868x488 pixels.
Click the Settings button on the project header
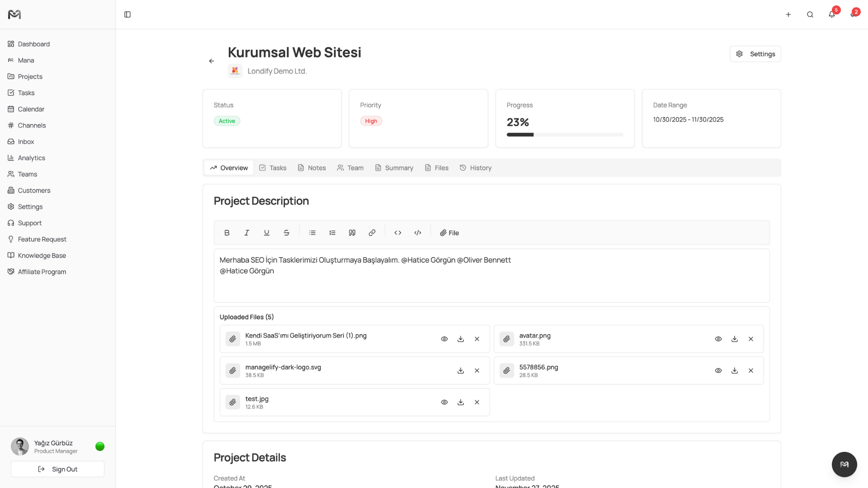755,54
